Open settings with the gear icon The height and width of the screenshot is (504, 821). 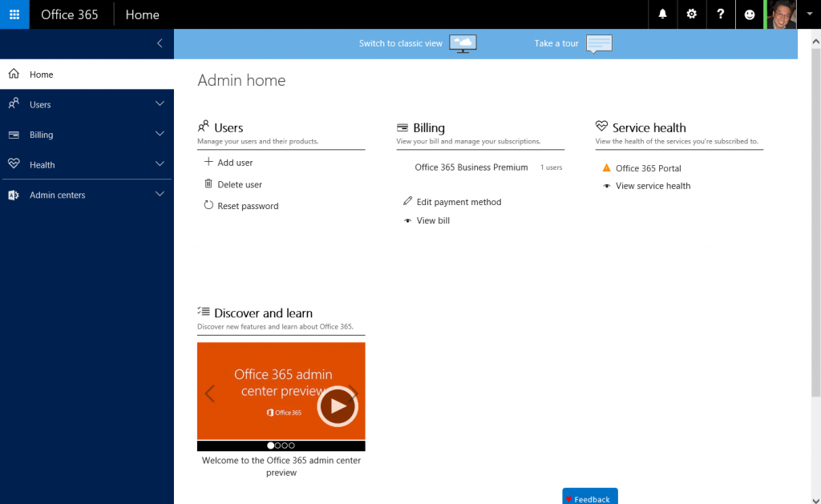pos(691,14)
